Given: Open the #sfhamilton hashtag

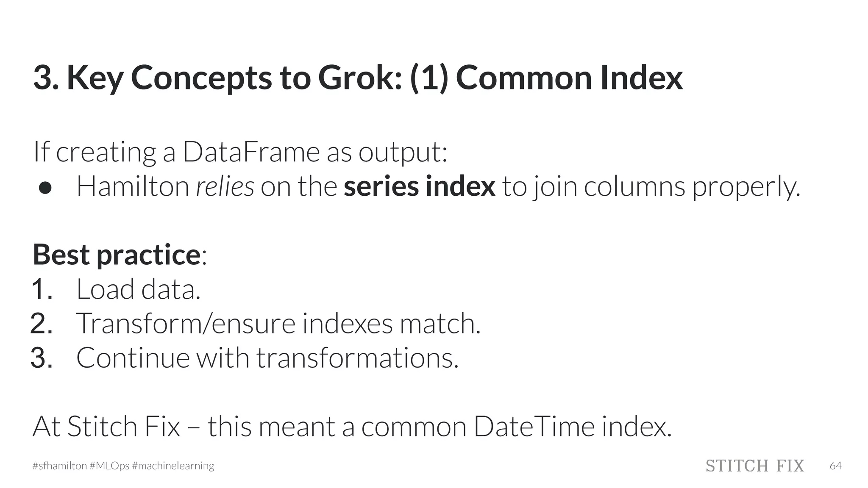Looking at the screenshot, I should pyautogui.click(x=60, y=466).
